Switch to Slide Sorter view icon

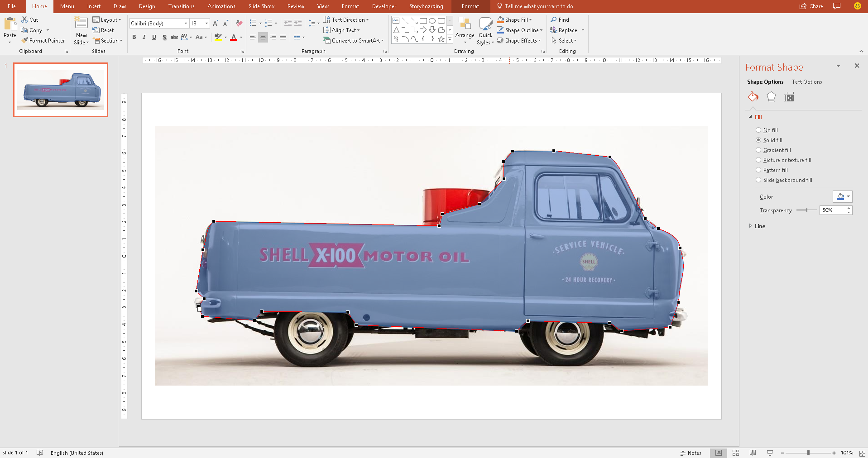click(736, 453)
